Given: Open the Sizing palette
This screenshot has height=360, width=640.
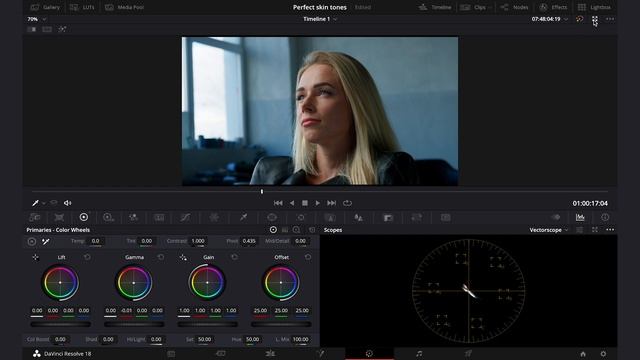Looking at the screenshot, I should pos(416,218).
